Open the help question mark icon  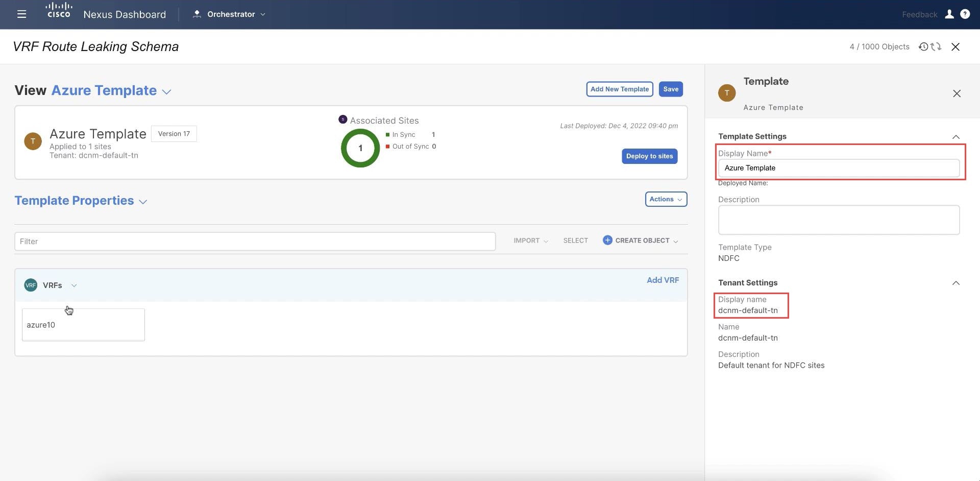click(x=965, y=14)
